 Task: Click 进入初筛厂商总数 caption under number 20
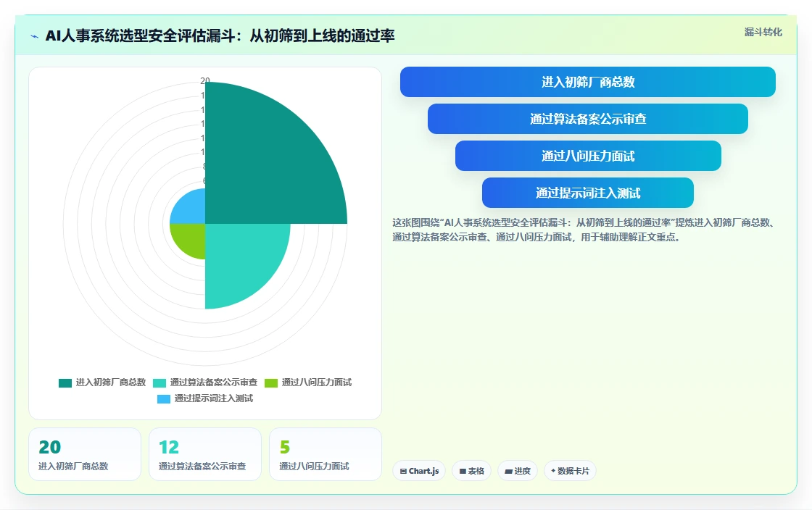(x=73, y=466)
